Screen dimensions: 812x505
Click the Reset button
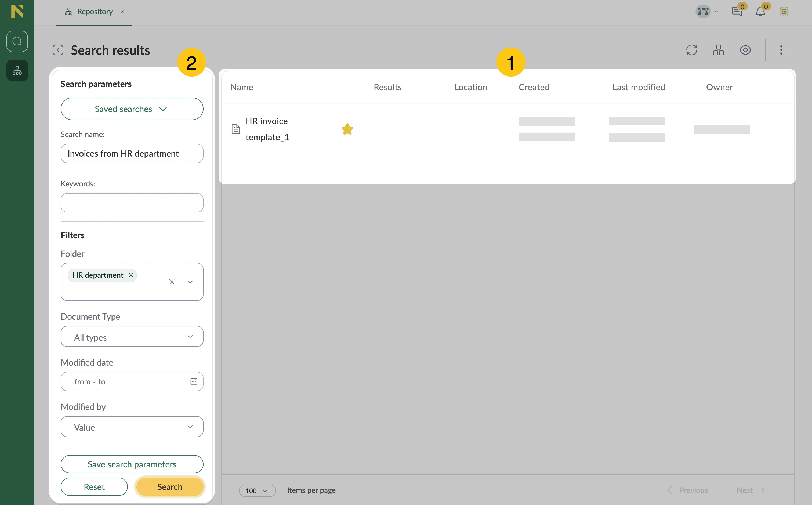click(x=94, y=487)
